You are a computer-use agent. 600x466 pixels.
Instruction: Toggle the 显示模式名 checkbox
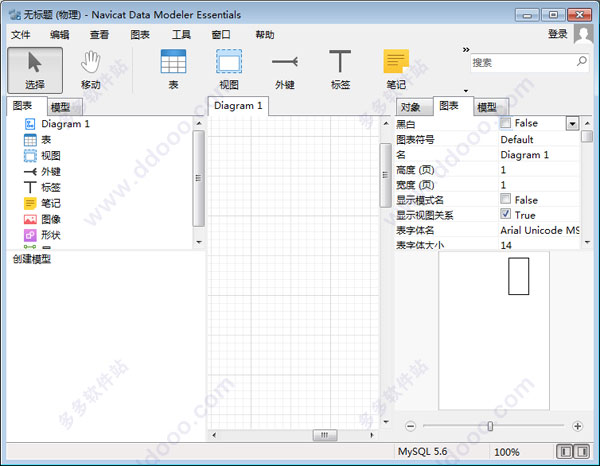(x=505, y=199)
